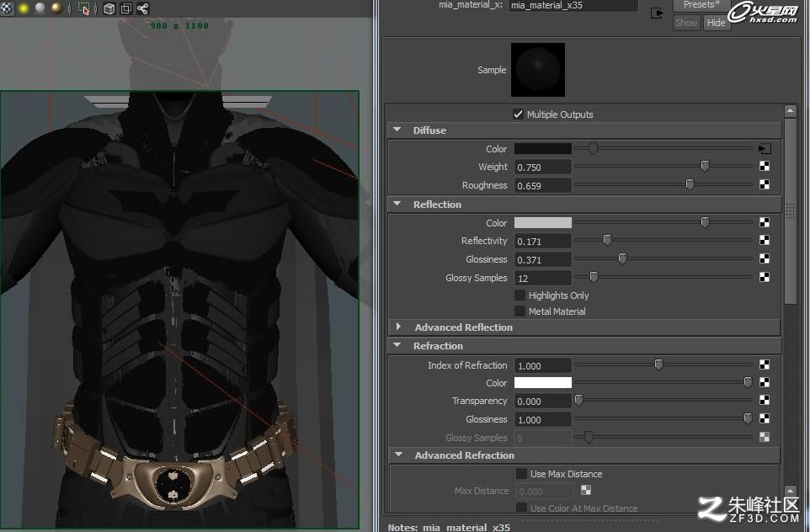
Task: Click the share-shaped joints icon in viewport toolbar
Action: click(x=142, y=8)
